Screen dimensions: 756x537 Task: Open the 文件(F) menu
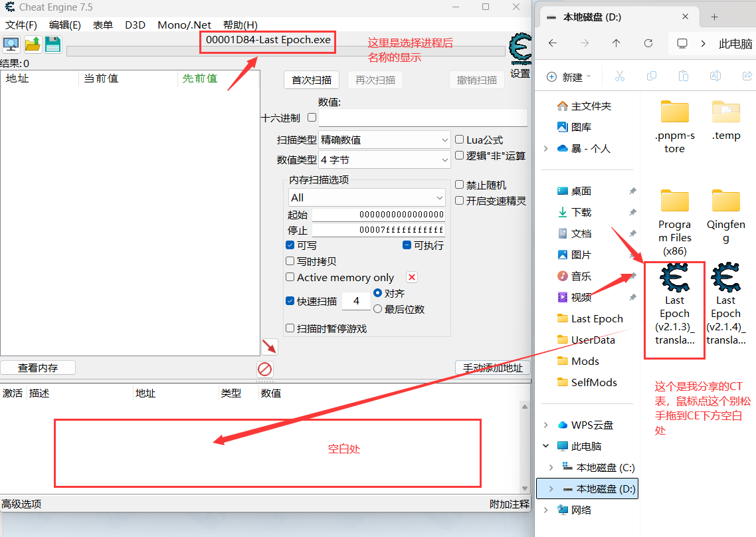point(21,25)
